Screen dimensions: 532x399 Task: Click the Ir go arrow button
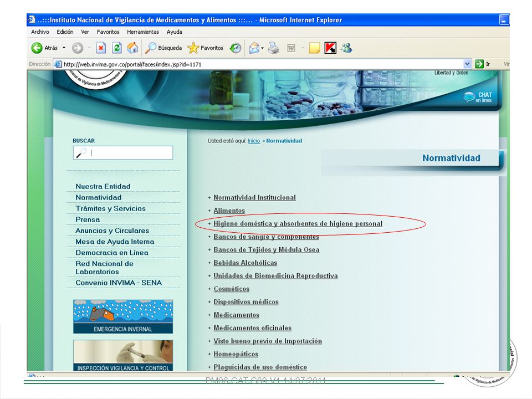479,64
